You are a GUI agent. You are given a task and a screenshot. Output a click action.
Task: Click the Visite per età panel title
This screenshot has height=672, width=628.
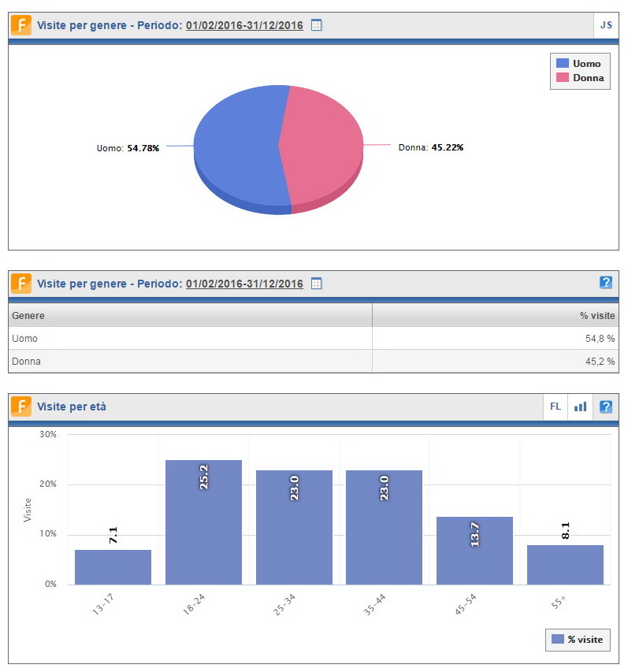[x=72, y=407]
